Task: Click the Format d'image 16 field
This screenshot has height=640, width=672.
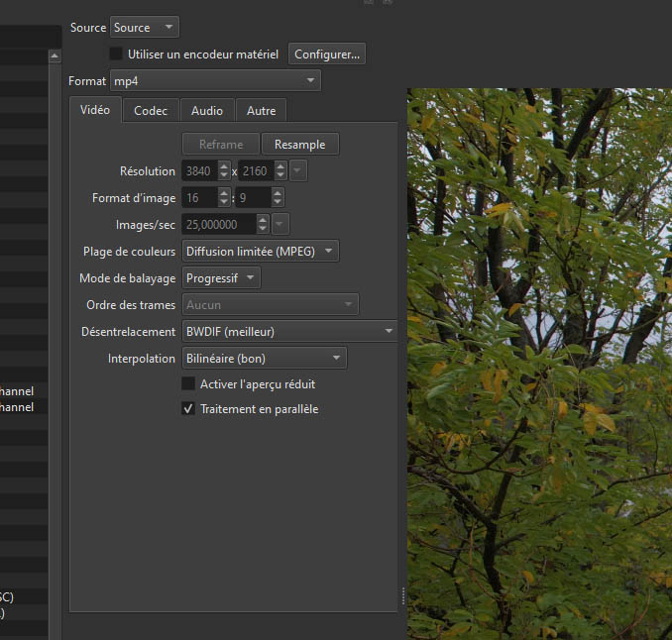Action: [x=199, y=198]
